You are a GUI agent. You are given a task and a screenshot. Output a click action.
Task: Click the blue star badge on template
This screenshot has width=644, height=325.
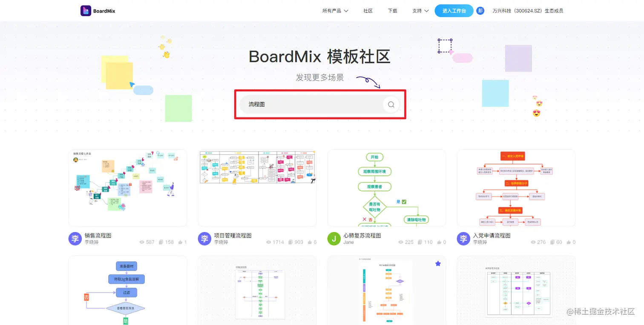(438, 264)
